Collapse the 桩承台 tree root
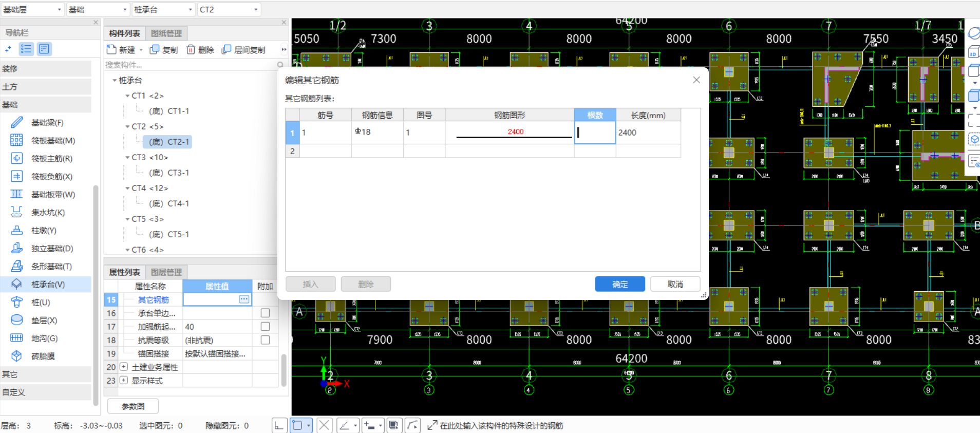980x433 pixels. tap(115, 81)
